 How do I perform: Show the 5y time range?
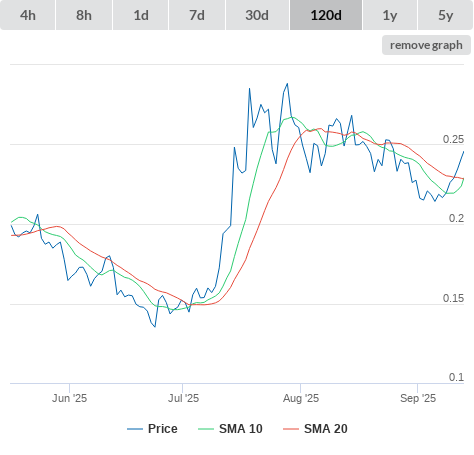click(445, 15)
